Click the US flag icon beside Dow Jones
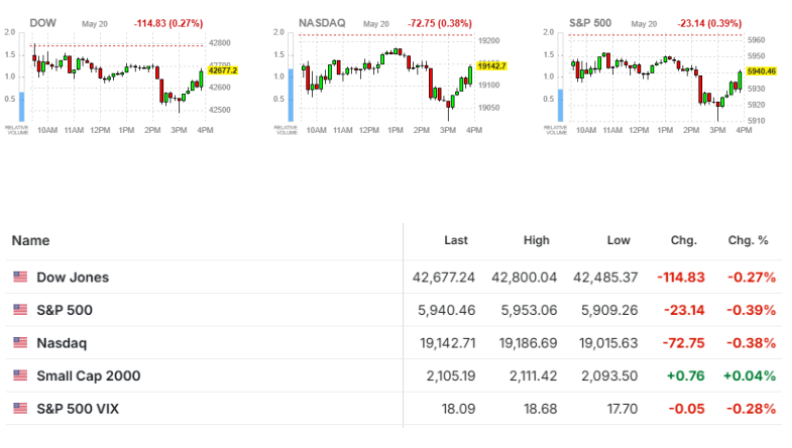The width and height of the screenshot is (792, 448). [x=20, y=277]
